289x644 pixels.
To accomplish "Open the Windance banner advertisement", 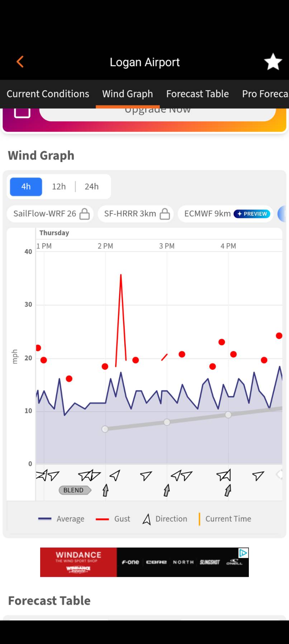I will 144,562.
